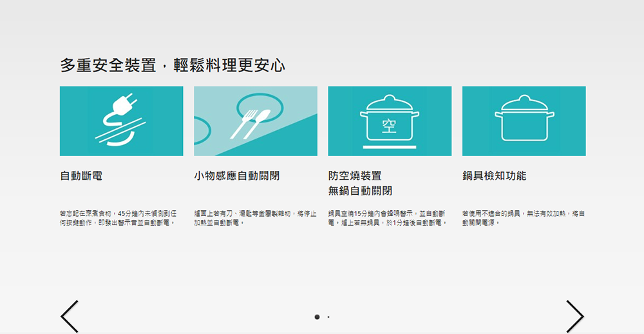Click the main title 多重安全裝置，輕鬆料理更安心

pos(173,65)
